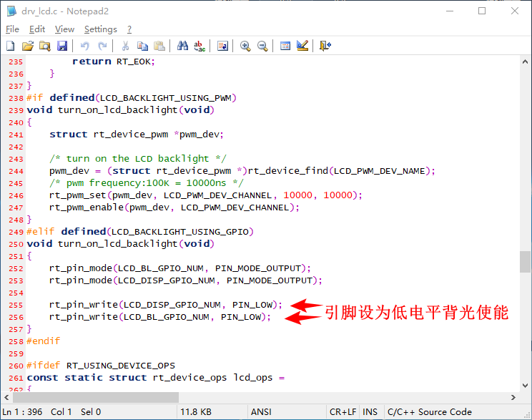This screenshot has height=420, width=532.
Task: Click the Browse files toolbar icon
Action: click(x=44, y=46)
